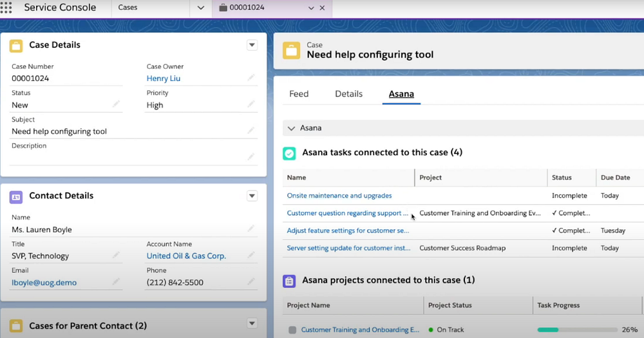Edit Description field pencil icon
The height and width of the screenshot is (338, 644).
point(251,156)
